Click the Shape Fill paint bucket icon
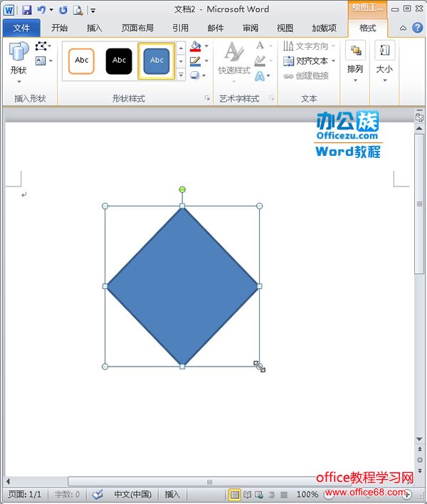The height and width of the screenshot is (504, 427). (195, 46)
